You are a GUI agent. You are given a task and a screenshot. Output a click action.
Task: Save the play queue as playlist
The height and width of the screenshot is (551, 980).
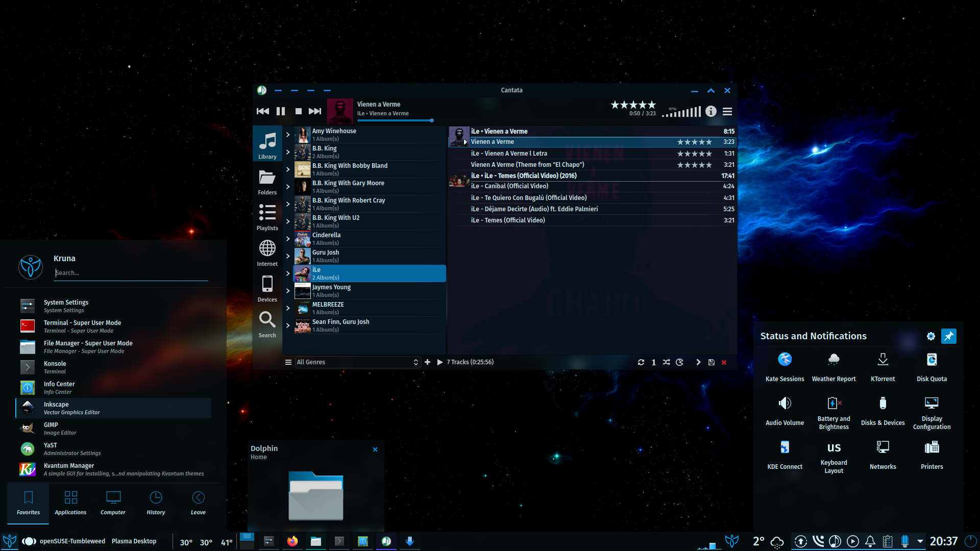pyautogui.click(x=712, y=362)
